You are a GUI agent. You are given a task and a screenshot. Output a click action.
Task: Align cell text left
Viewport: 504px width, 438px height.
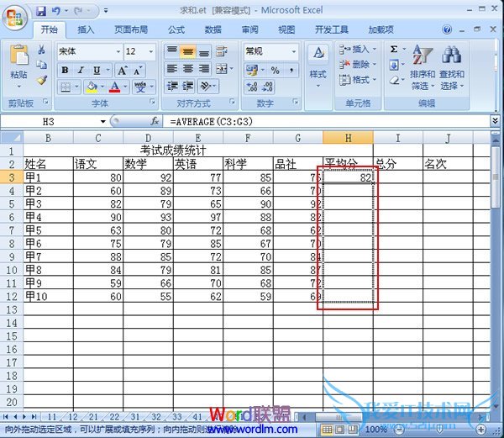point(172,68)
